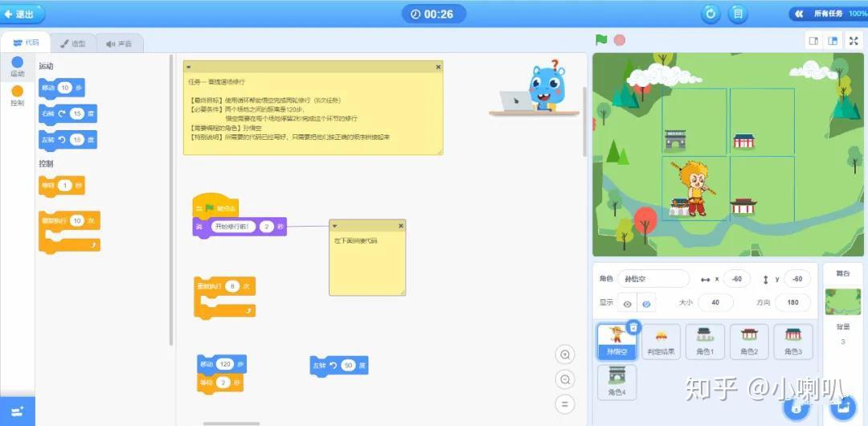This screenshot has height=426, width=868.
Task: Switch to small stage layout
Action: coord(813,41)
